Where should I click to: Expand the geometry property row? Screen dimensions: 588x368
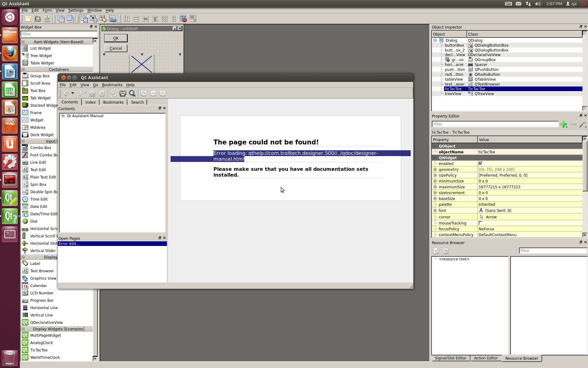[435, 169]
